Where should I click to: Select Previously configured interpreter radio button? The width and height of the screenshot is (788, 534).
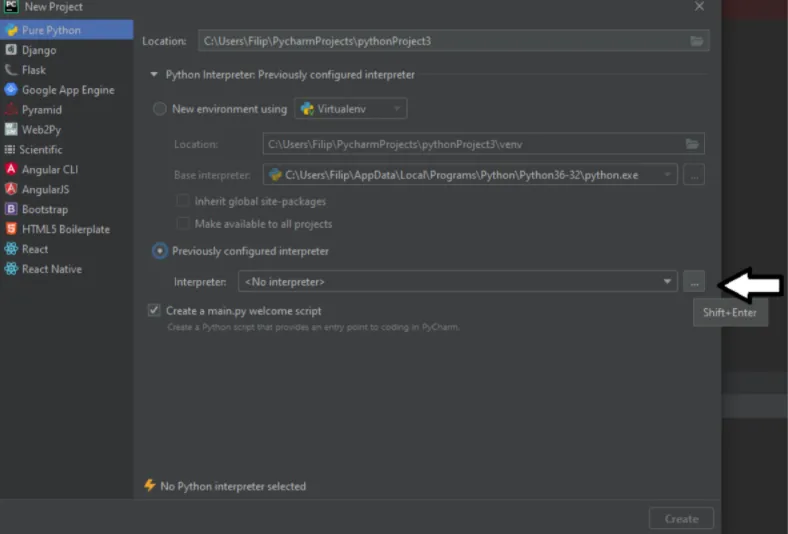(160, 251)
